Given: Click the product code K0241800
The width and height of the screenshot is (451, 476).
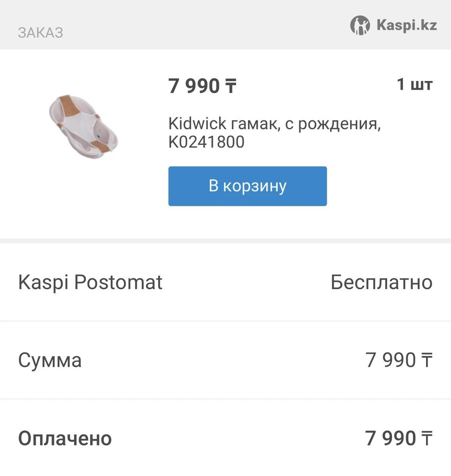Looking at the screenshot, I should 206,142.
